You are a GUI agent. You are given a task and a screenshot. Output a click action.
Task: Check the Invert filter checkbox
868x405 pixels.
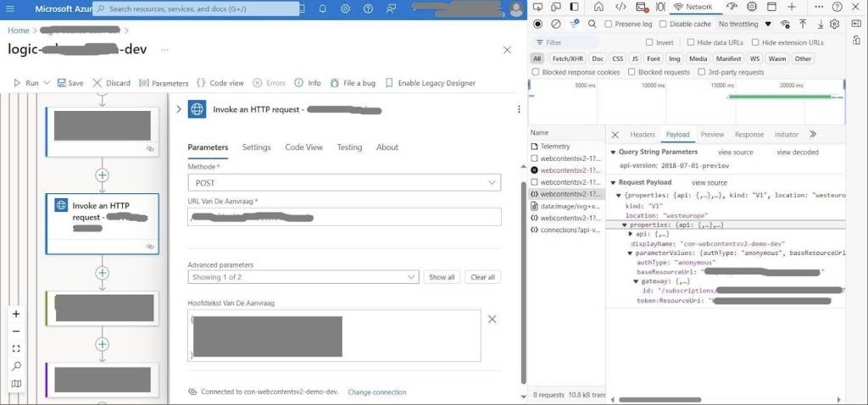coord(649,42)
